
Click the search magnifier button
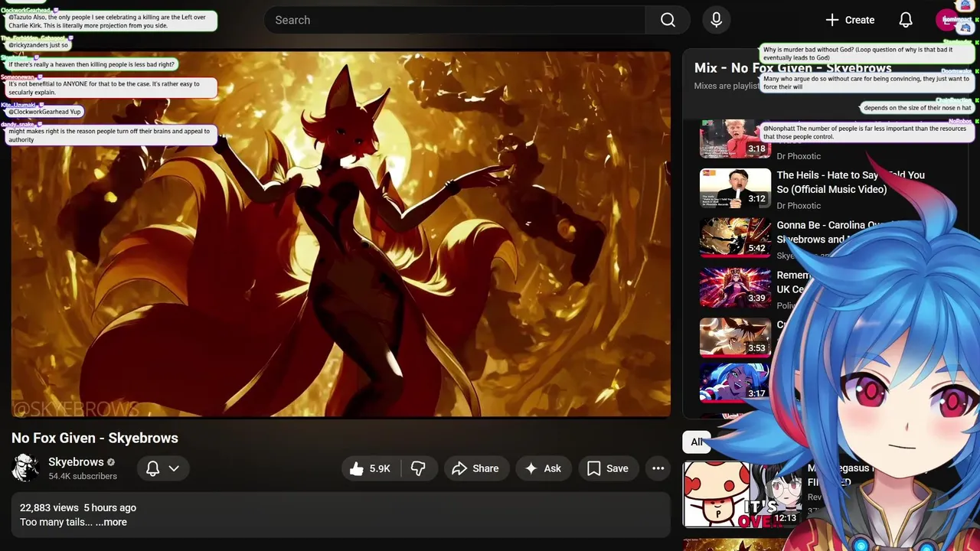(x=668, y=20)
